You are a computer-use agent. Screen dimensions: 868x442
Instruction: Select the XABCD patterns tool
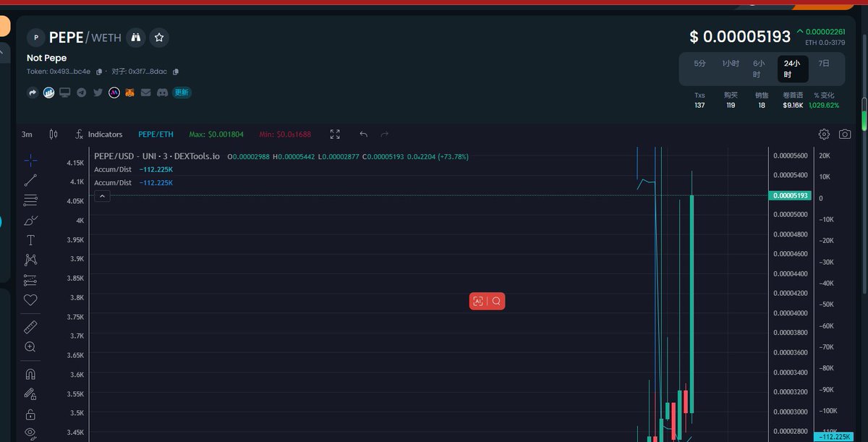(30, 260)
